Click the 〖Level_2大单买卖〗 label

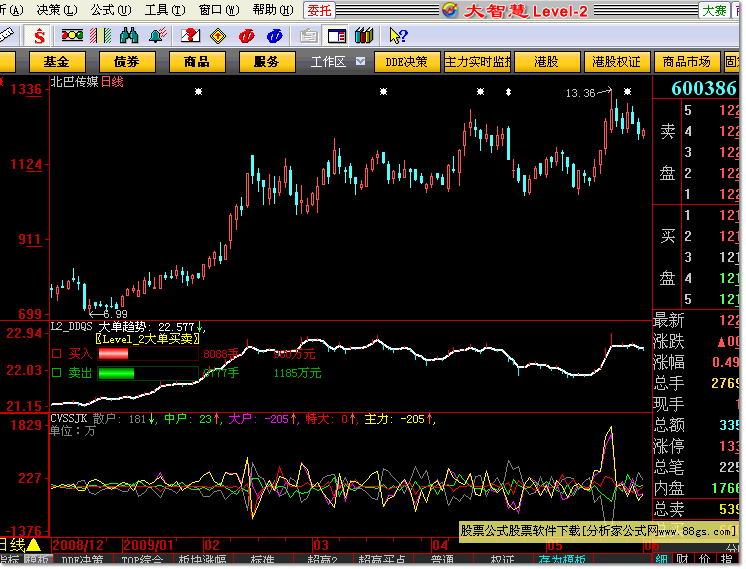click(147, 339)
